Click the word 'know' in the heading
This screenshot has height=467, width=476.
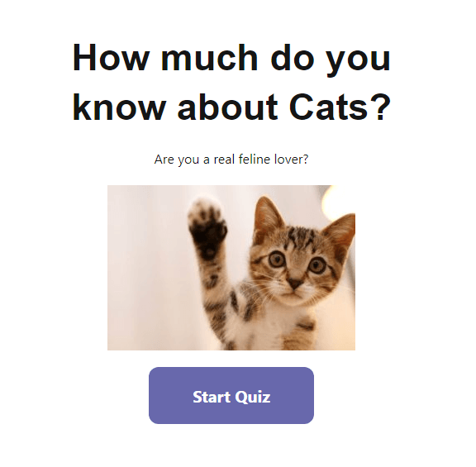[x=119, y=107]
